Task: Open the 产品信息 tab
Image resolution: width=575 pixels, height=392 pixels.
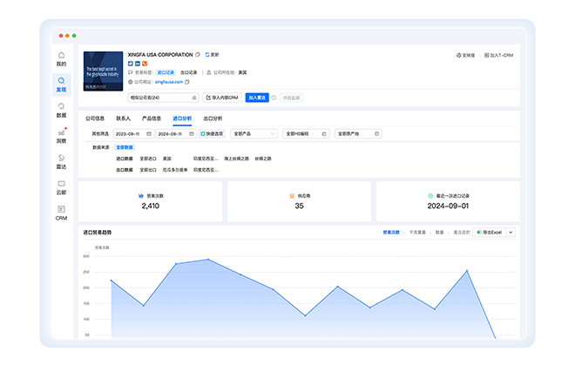Action: (152, 118)
